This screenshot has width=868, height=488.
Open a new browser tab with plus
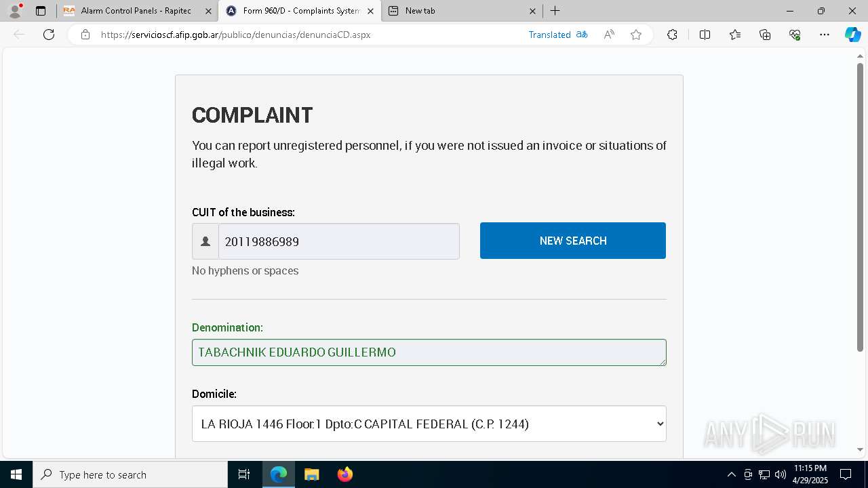tap(555, 11)
